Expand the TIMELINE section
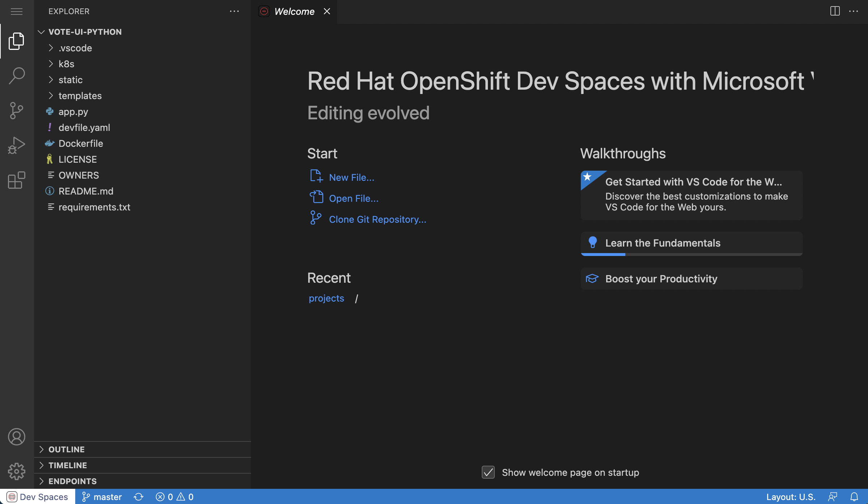 pyautogui.click(x=142, y=465)
